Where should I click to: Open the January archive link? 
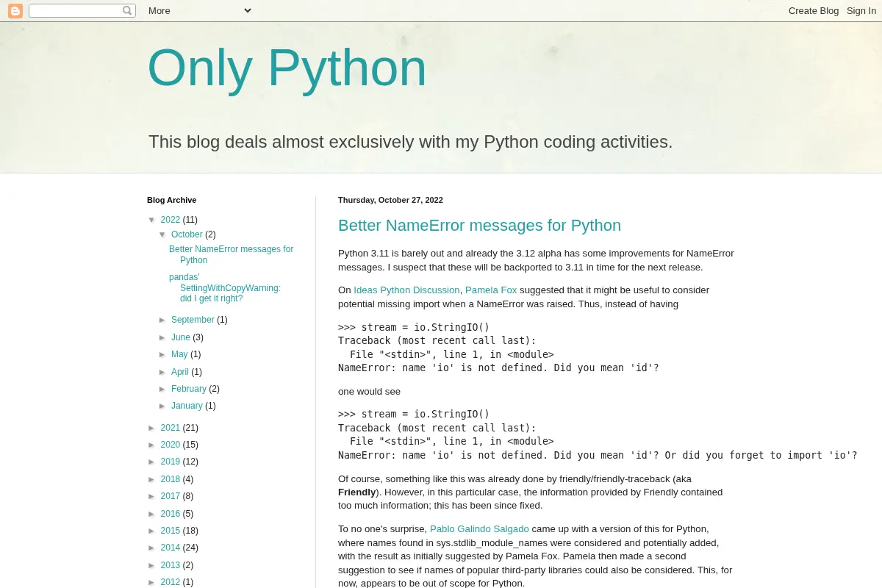(187, 406)
